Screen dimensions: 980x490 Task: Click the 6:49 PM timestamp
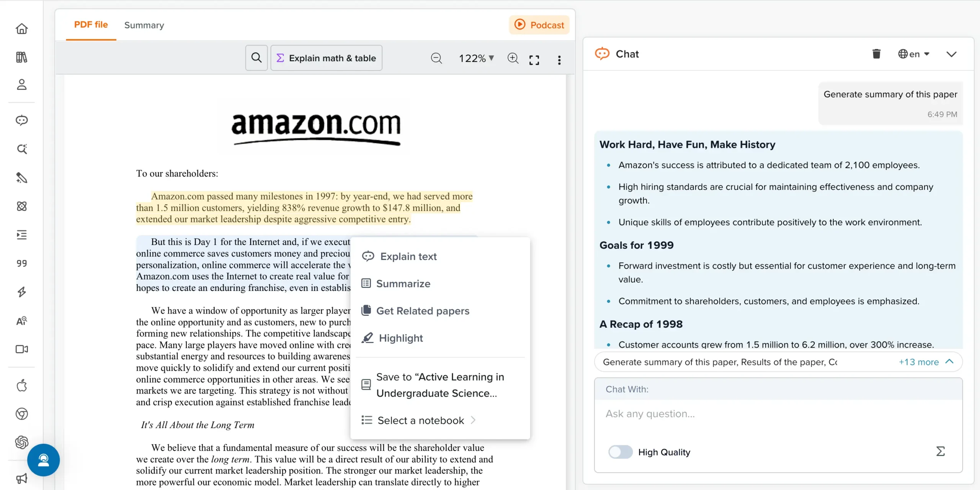[942, 114]
